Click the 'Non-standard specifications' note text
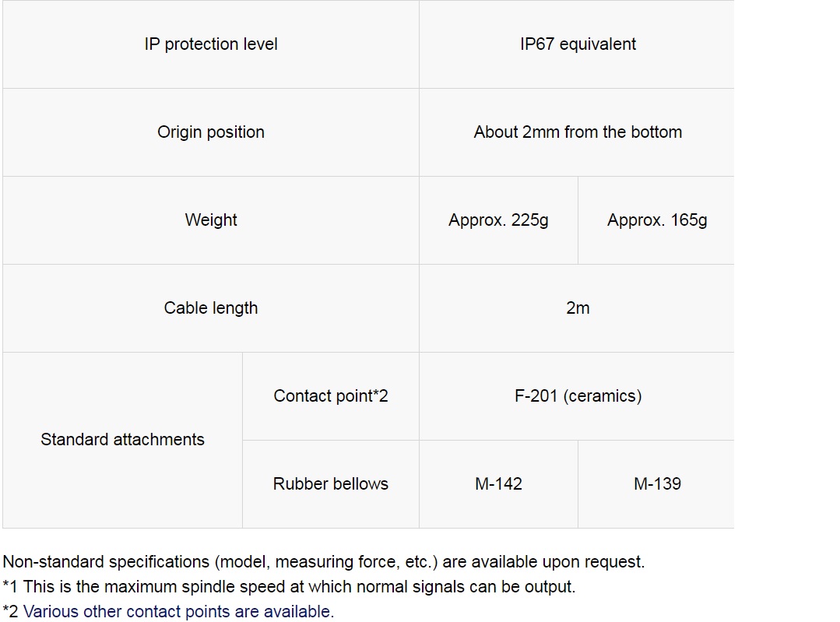 (324, 562)
